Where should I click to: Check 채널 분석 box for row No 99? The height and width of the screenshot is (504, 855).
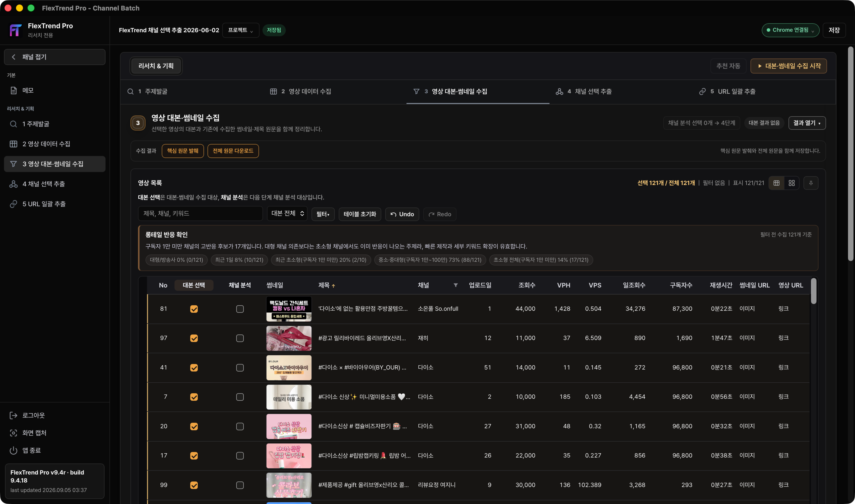[x=240, y=485]
